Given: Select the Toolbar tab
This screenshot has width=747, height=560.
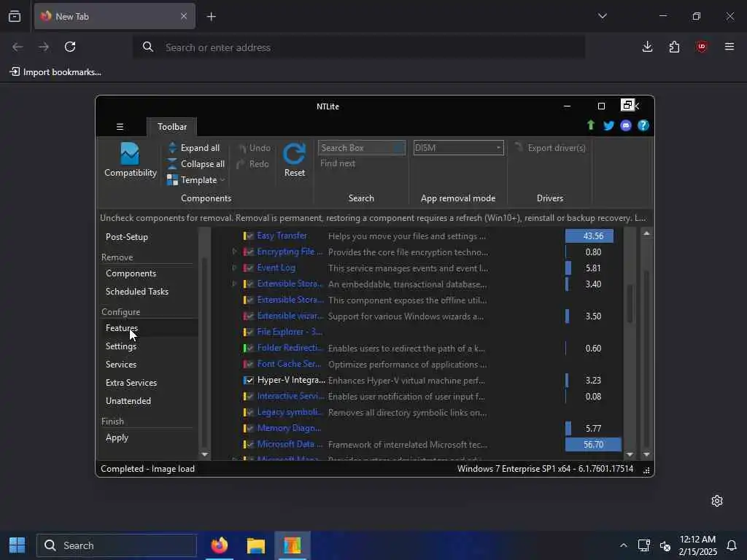Looking at the screenshot, I should click(x=172, y=127).
